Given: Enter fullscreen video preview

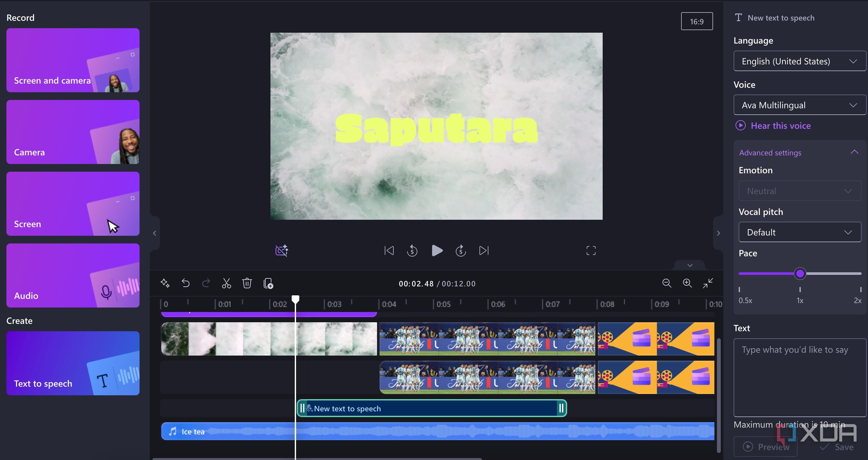Looking at the screenshot, I should click(591, 250).
